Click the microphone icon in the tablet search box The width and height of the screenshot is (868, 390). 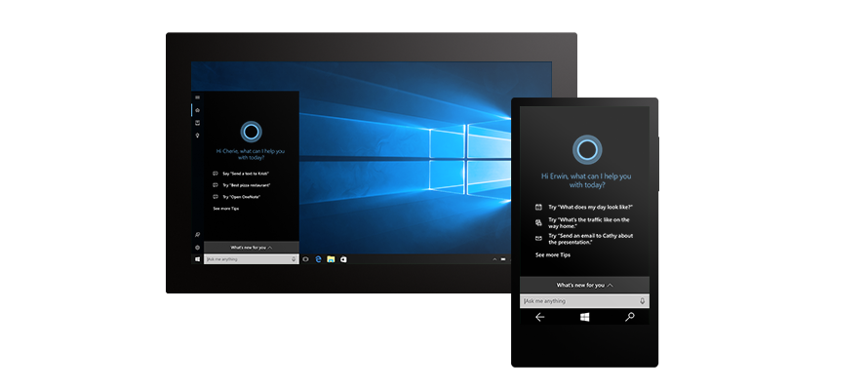coord(294,259)
